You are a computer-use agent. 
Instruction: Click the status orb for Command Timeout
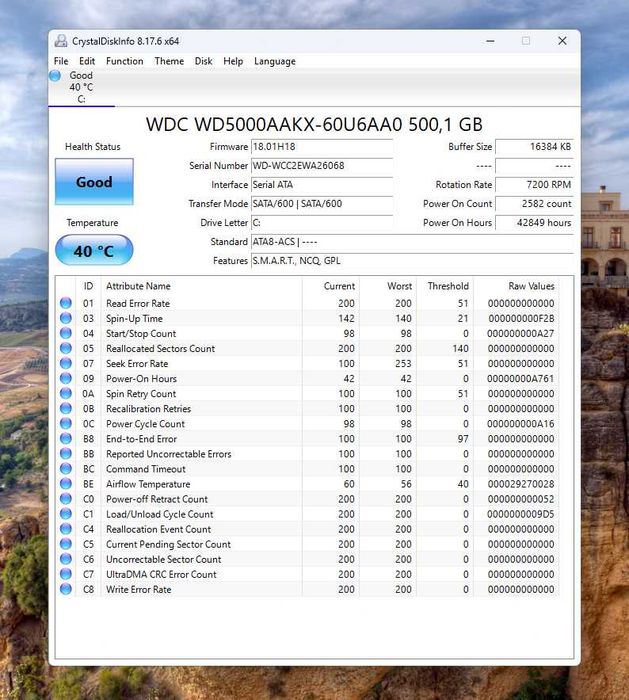pyautogui.click(x=66, y=468)
